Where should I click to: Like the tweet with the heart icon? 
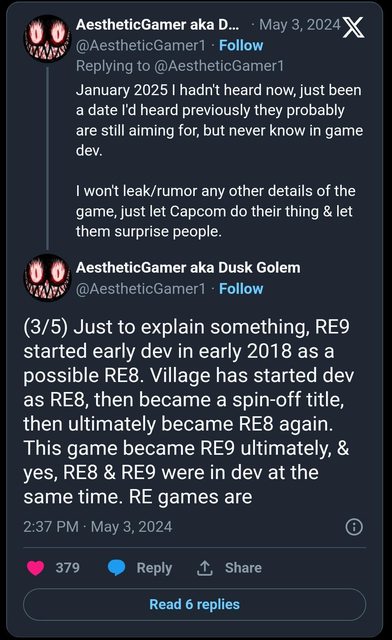36,568
